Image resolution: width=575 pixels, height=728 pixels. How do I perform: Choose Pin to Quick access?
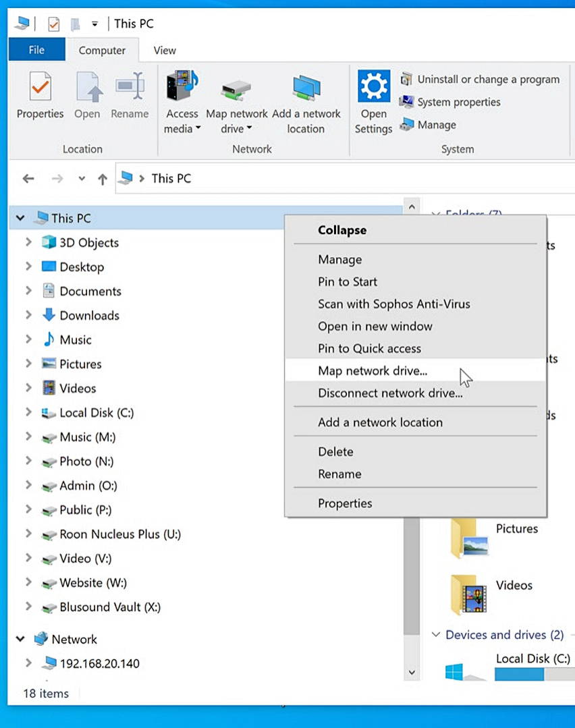(x=415, y=348)
